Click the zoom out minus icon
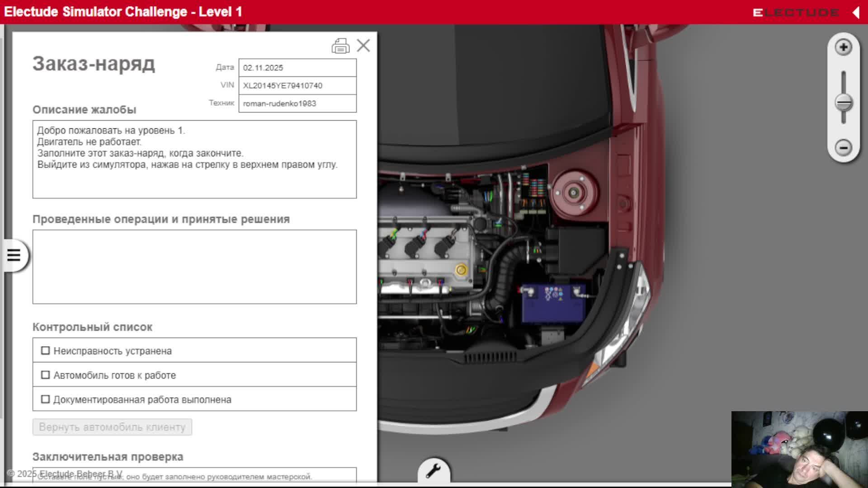Image resolution: width=868 pixels, height=488 pixels. click(843, 147)
